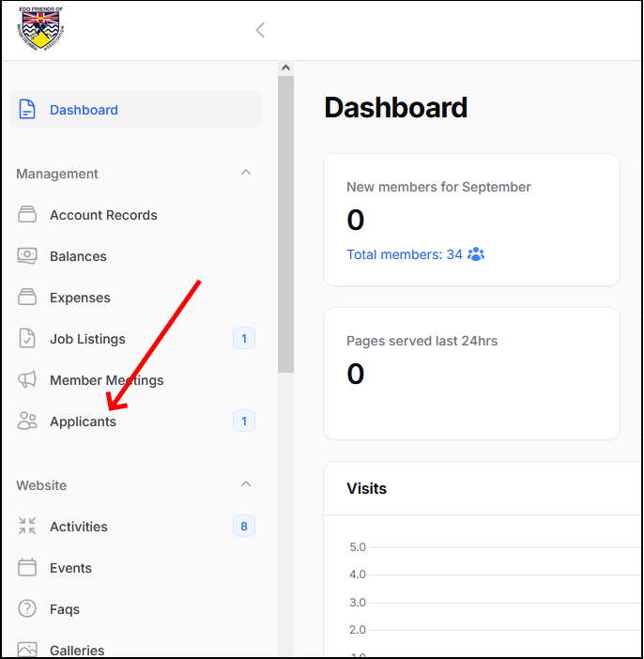Click the Events calendar icon
Viewport: 644px width, 659px height.
tap(27, 568)
